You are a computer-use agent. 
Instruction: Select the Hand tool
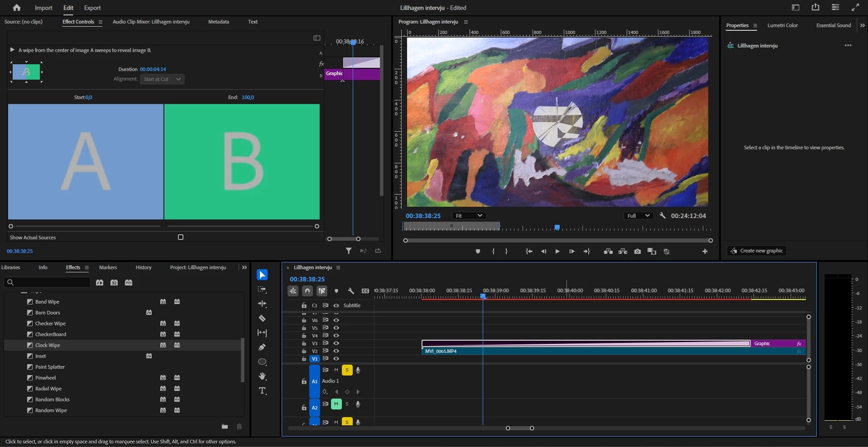tap(262, 376)
